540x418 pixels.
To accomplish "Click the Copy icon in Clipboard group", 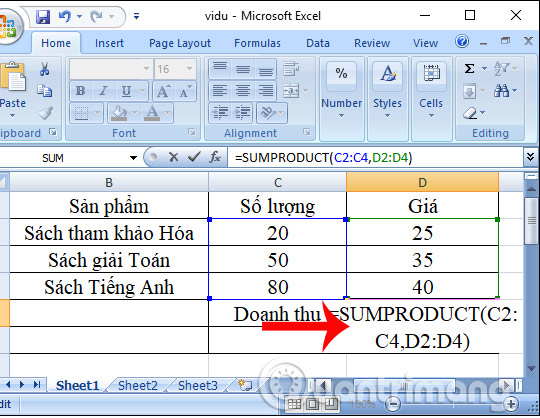I will (x=45, y=91).
